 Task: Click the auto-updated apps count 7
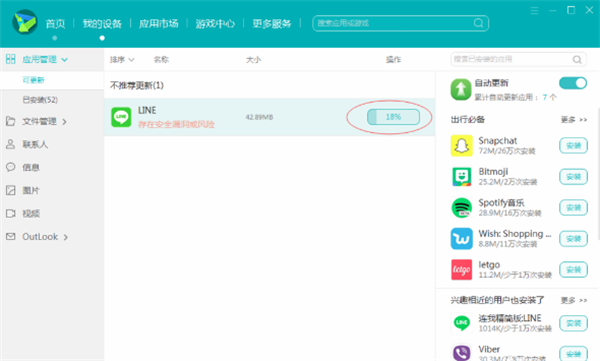point(545,97)
